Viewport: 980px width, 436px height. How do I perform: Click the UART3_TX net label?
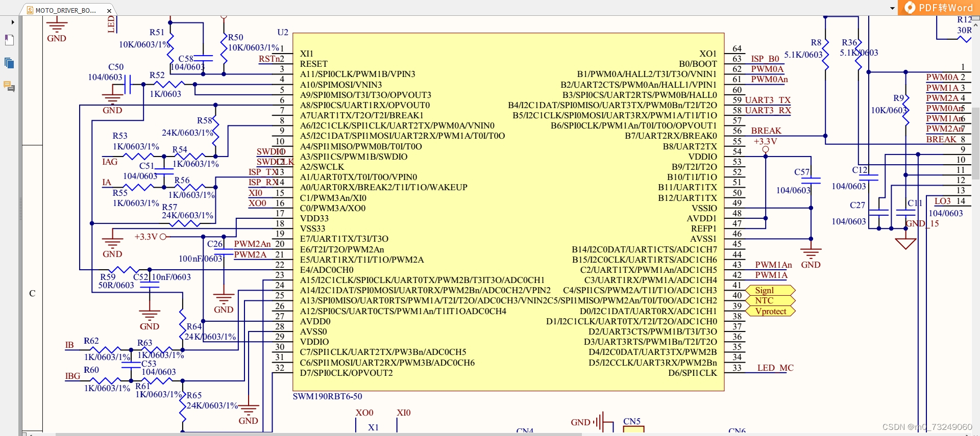point(768,100)
